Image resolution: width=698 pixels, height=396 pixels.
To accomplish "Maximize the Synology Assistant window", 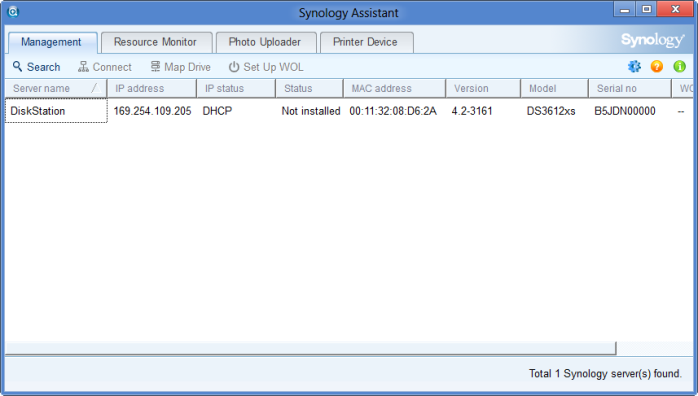I will tap(646, 9).
